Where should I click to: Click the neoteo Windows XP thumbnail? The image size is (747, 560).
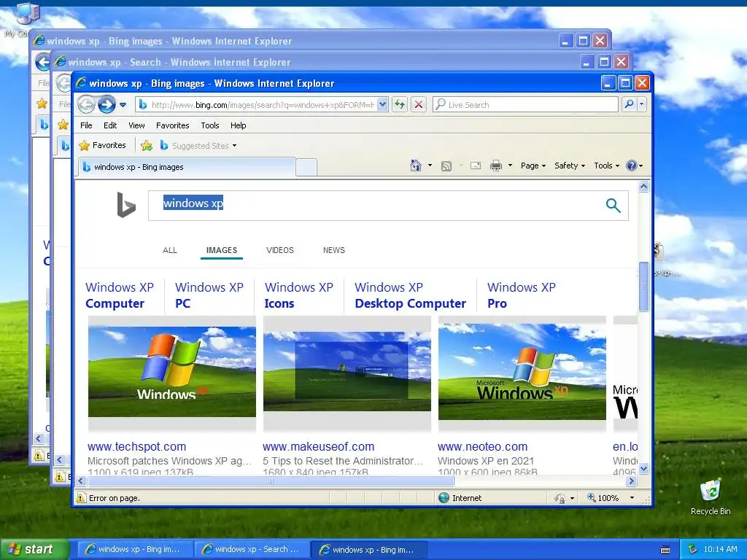point(522,372)
